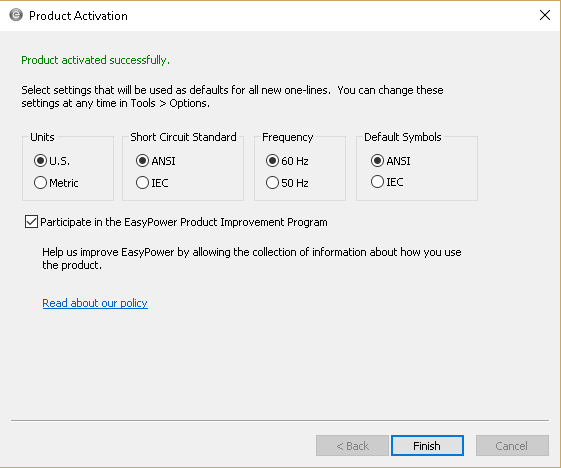
Task: Set frequency to 60 Hz
Action: [x=287, y=161]
